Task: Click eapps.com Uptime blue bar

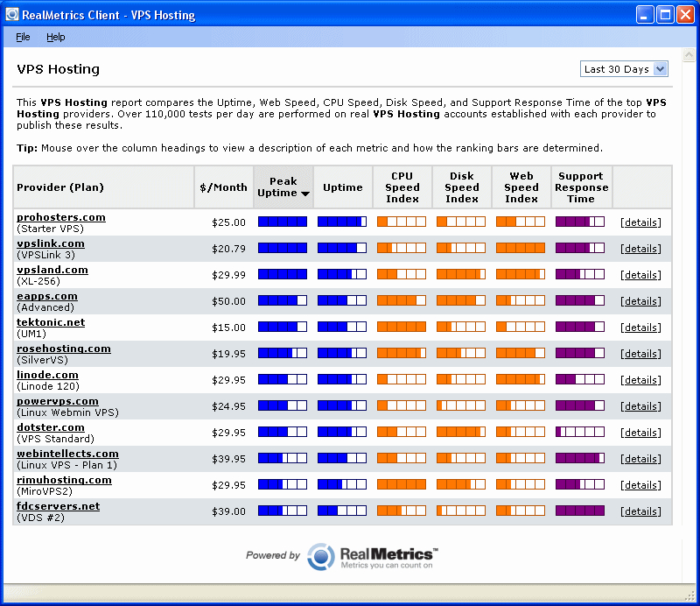Action: click(x=342, y=300)
